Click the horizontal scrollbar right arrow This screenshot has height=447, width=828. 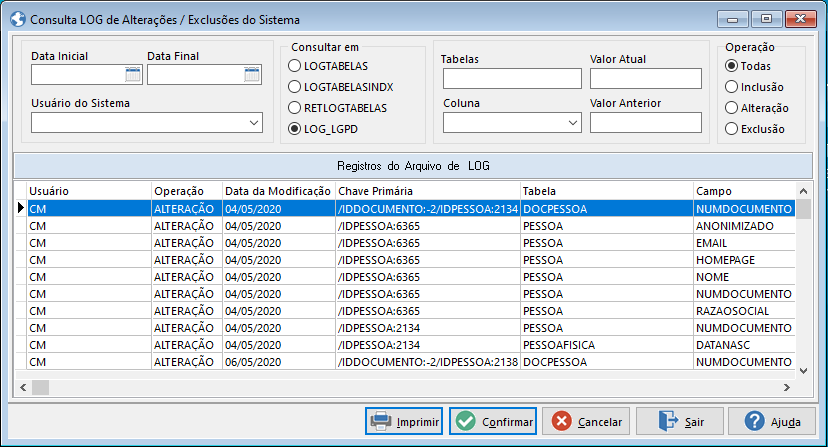[x=786, y=385]
